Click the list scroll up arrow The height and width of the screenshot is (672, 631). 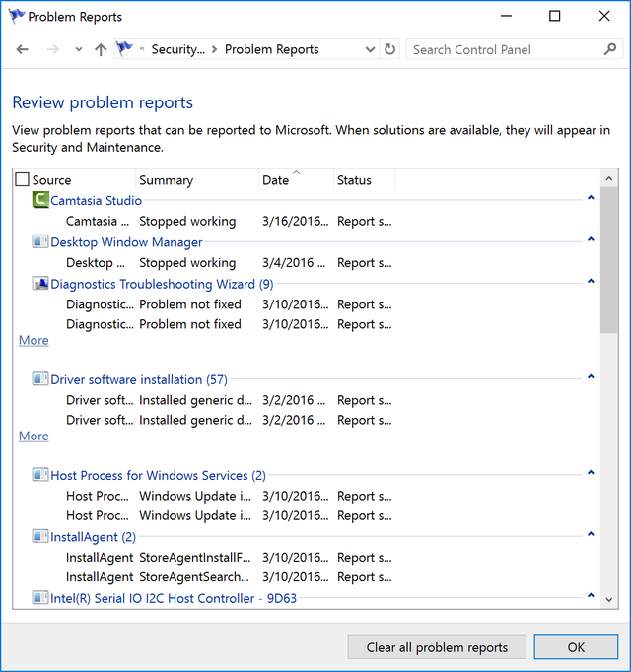tap(609, 178)
